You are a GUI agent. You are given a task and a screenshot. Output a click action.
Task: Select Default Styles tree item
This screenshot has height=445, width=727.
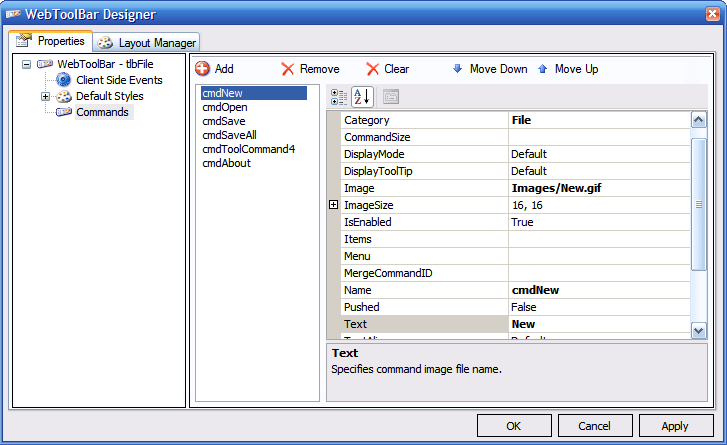[x=110, y=96]
